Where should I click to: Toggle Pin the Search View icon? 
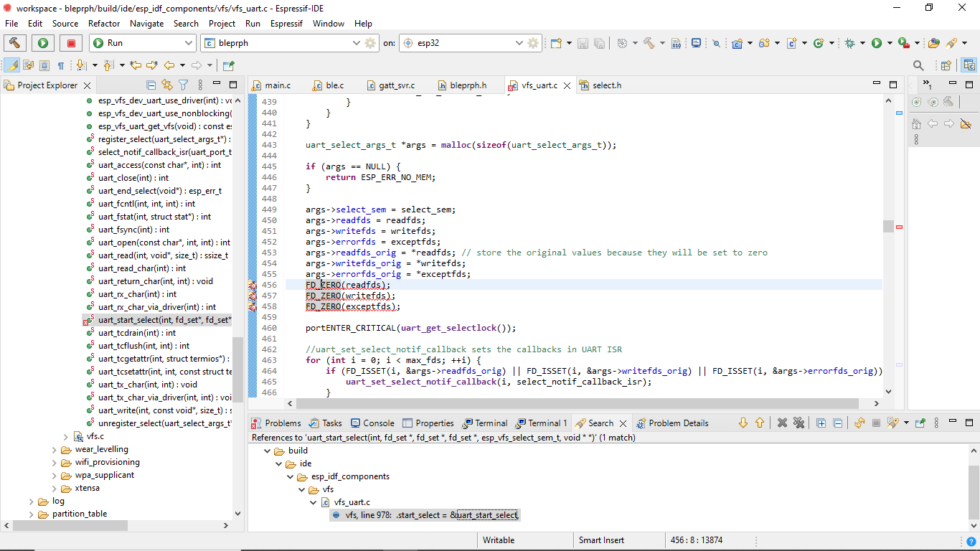(x=921, y=423)
